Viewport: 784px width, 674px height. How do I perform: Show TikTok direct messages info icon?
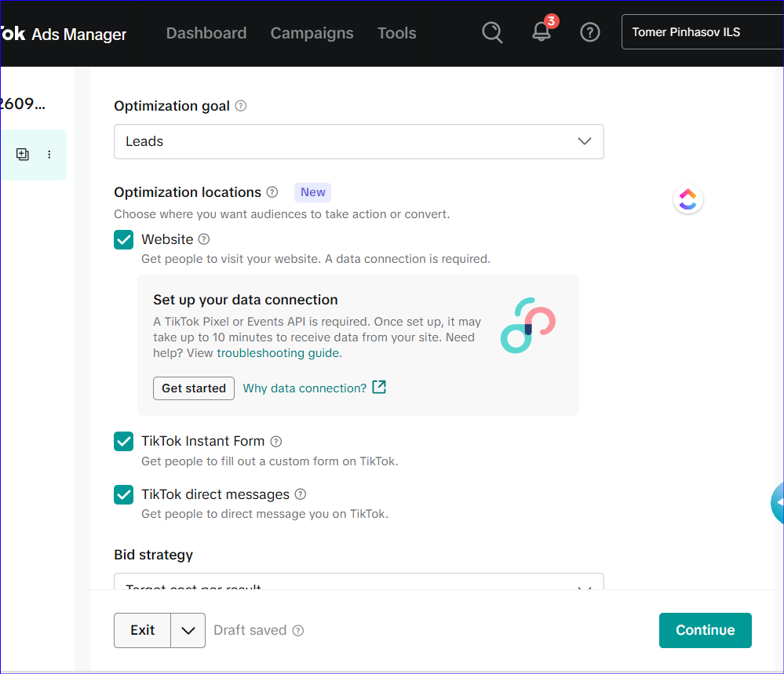(x=300, y=494)
